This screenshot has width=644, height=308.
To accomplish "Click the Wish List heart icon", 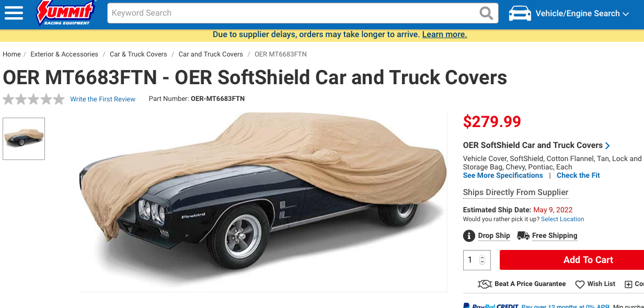I will [580, 284].
